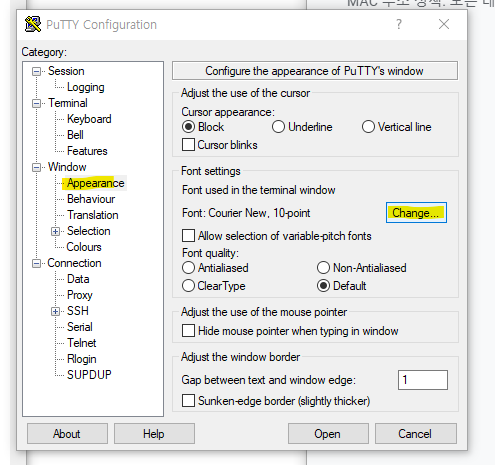Click the About button

click(67, 434)
